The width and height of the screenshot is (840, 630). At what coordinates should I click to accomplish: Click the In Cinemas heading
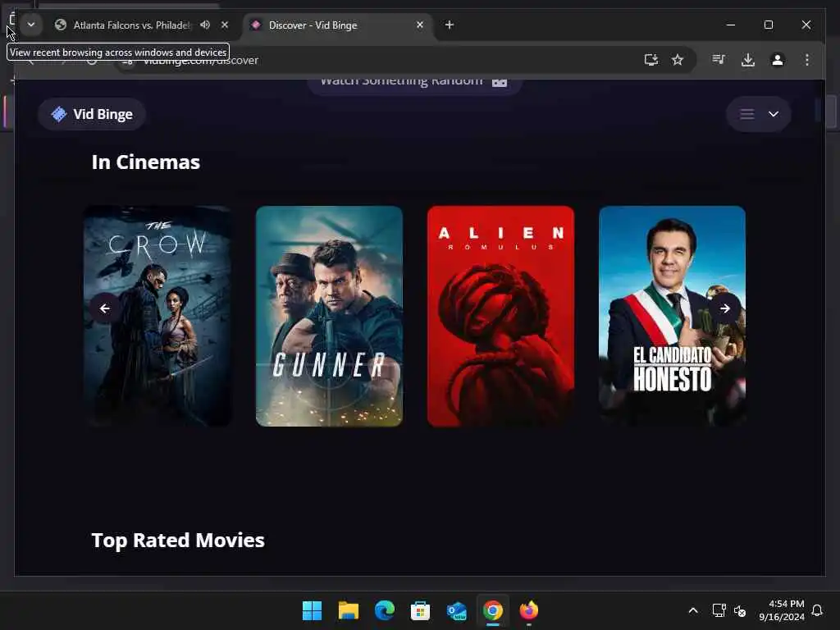(146, 162)
